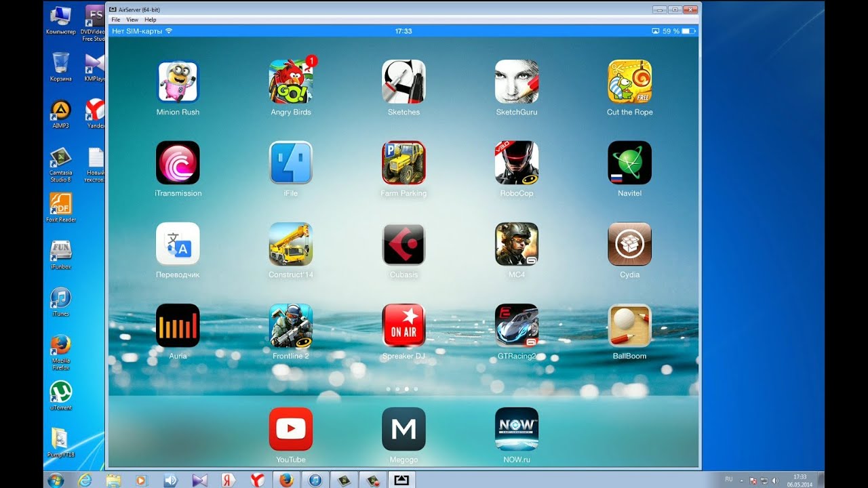Click the PumpYT18 desktop archive icon

coord(61,443)
